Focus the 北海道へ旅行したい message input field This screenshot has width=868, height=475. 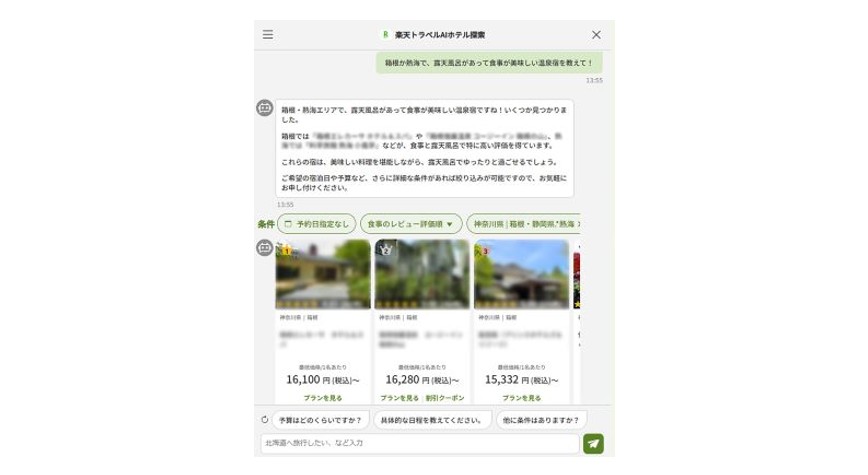420,443
